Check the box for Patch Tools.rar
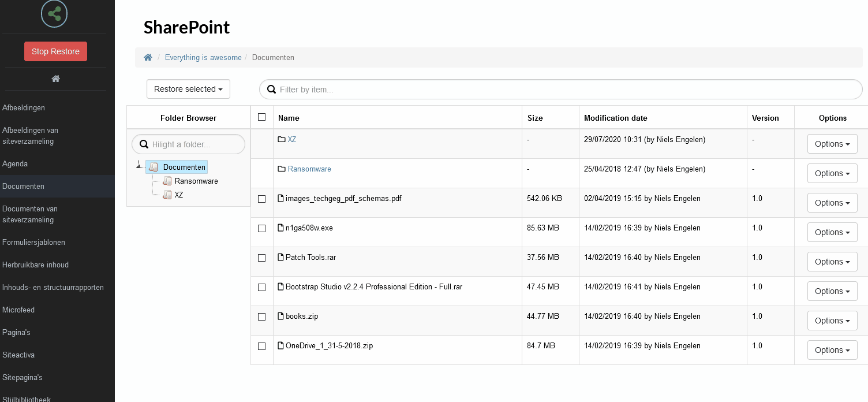The height and width of the screenshot is (402, 868). tap(262, 258)
